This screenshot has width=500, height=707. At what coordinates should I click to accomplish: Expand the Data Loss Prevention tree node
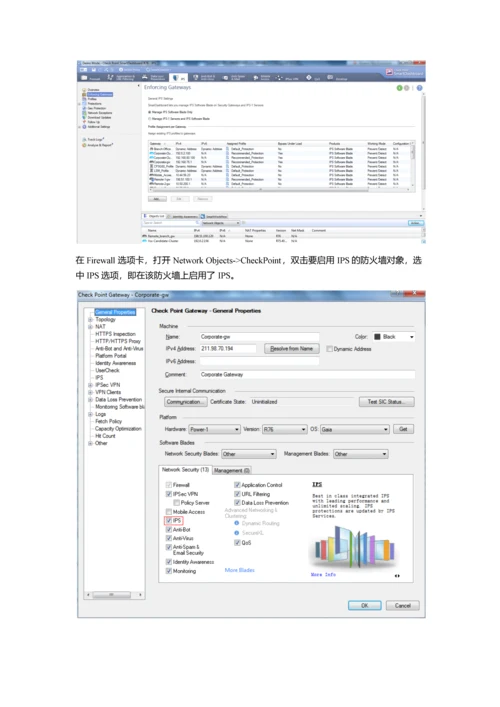tap(90, 399)
